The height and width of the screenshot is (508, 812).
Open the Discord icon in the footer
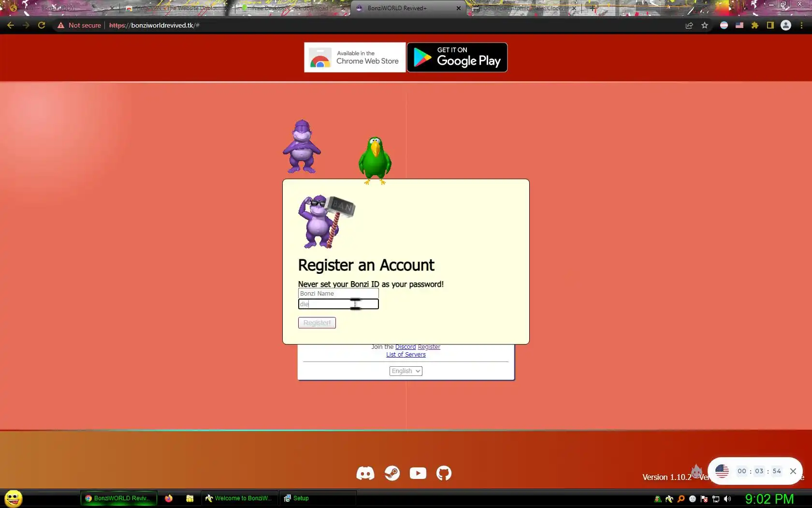coord(365,473)
